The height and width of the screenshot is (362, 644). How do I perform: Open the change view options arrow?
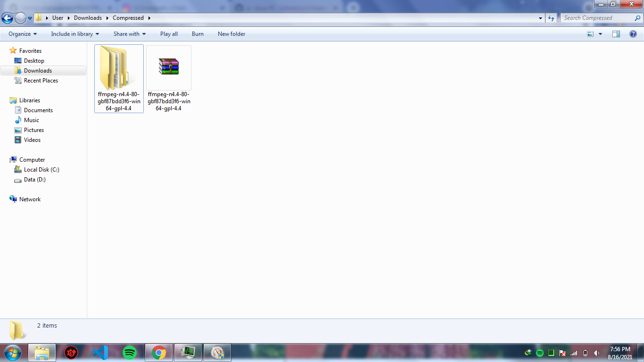click(600, 34)
